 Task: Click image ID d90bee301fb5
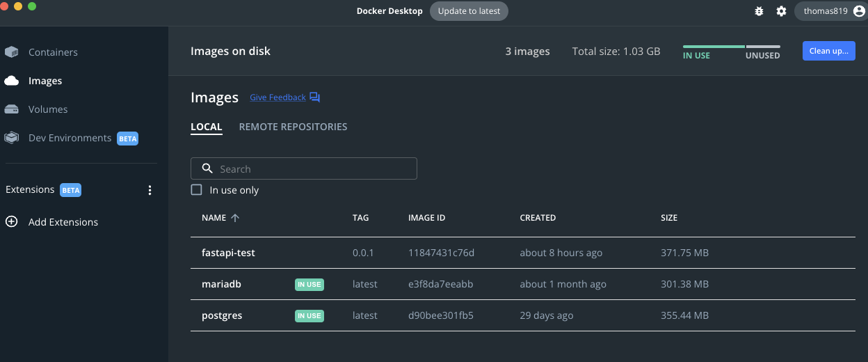click(441, 315)
